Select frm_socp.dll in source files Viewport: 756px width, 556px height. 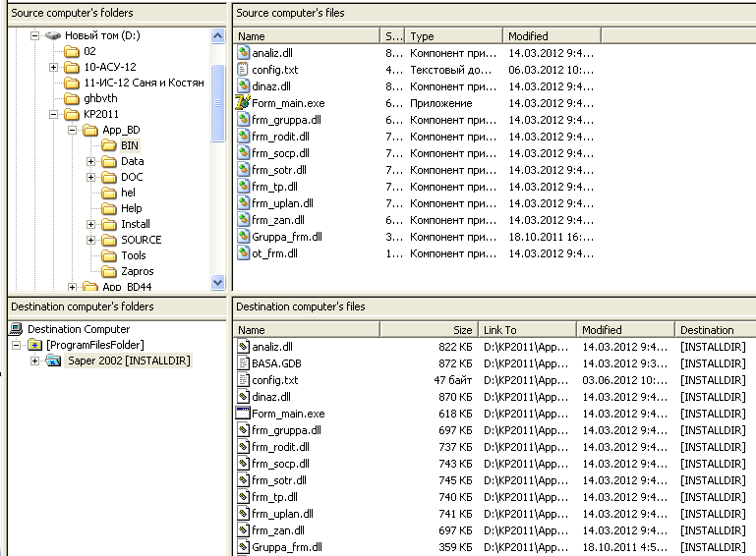click(280, 152)
